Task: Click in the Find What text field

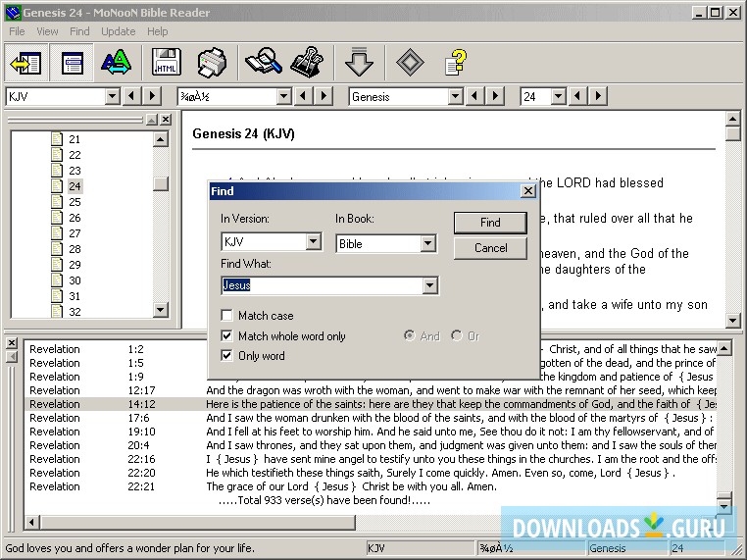Action: pyautogui.click(x=323, y=285)
